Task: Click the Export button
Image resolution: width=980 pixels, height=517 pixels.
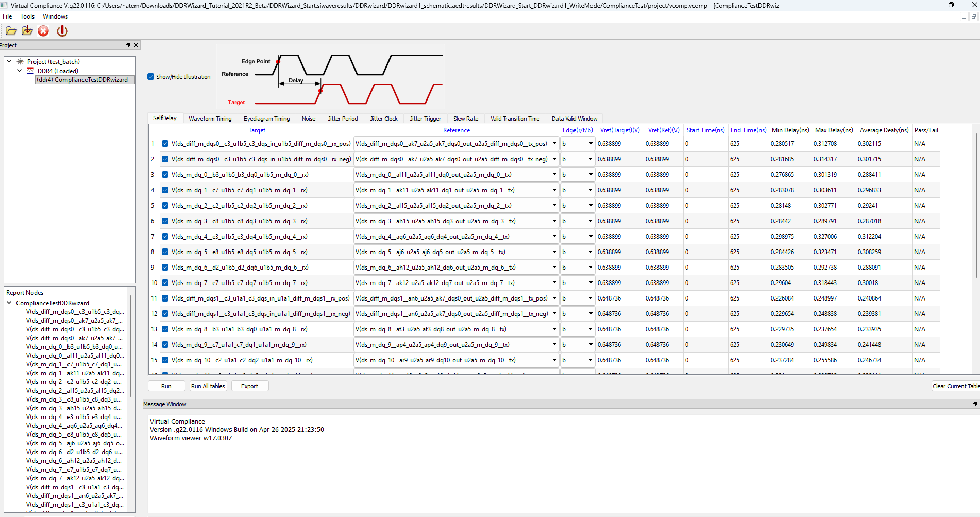Action: (249, 386)
